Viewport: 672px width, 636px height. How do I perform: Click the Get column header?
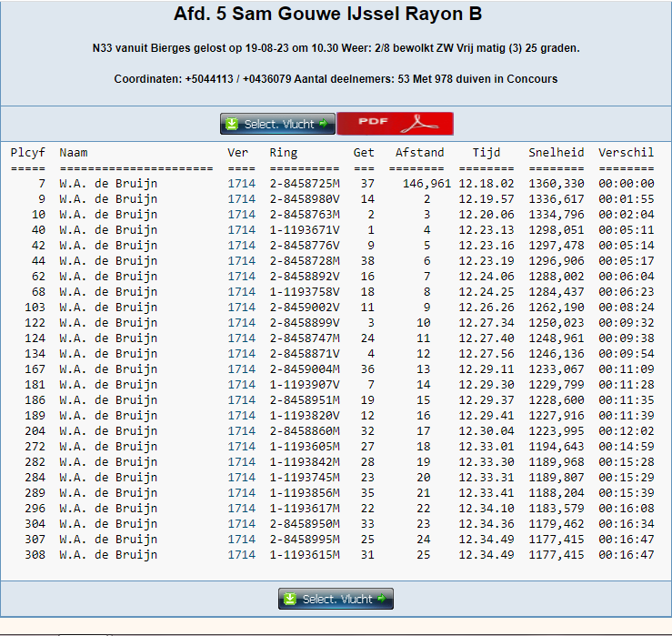[x=364, y=153]
